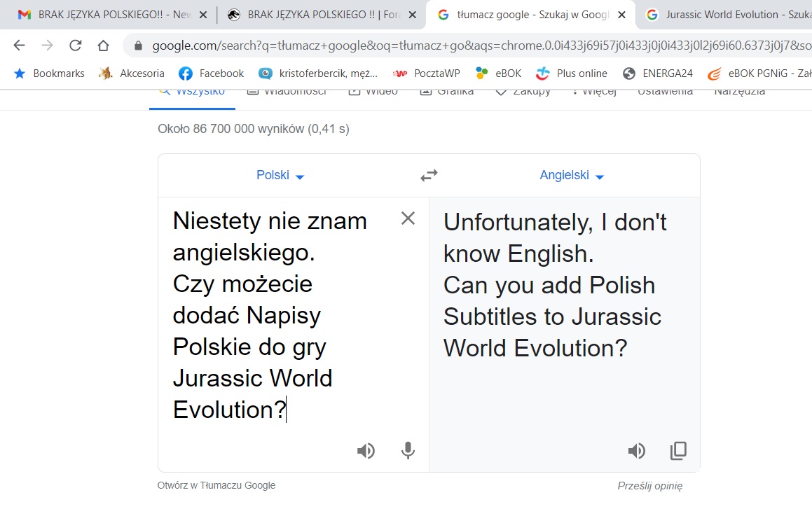Open the eBOK PGNiG bookmark
Image resolution: width=812 pixels, height=516 pixels.
759,74
